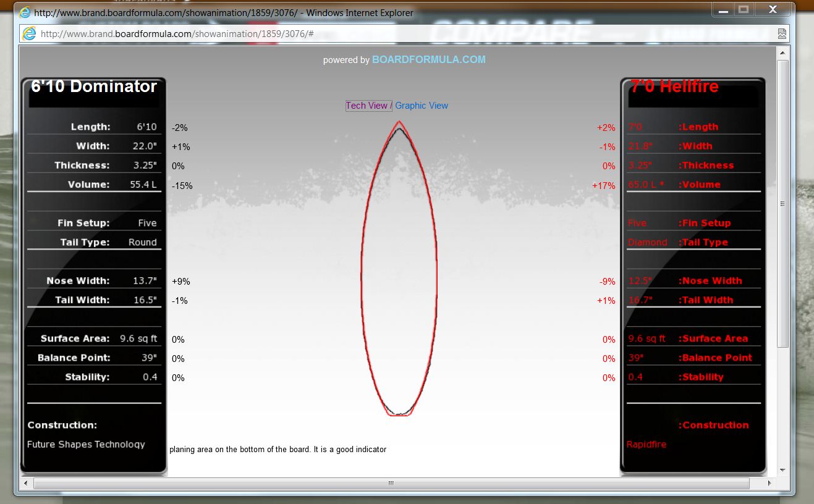Click the Hellfire width value 21.8"
Image resolution: width=814 pixels, height=504 pixels.
pyautogui.click(x=640, y=146)
